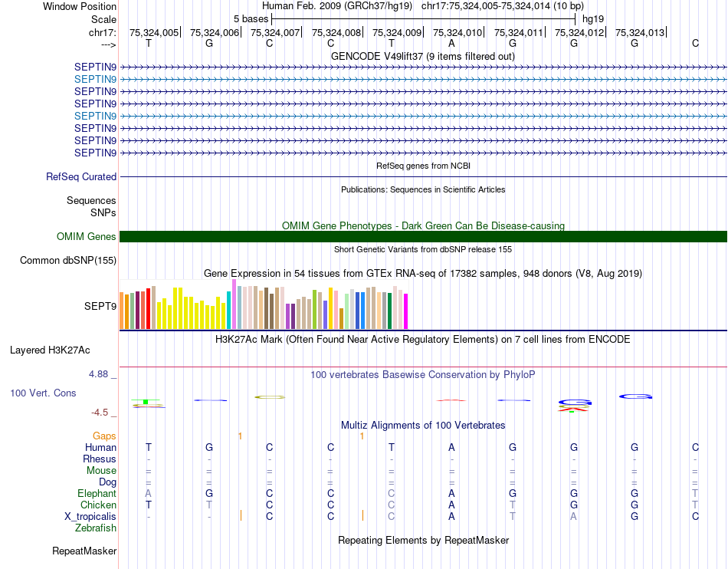Click the Sequences track label
Image resolution: width=728 pixels, height=569 pixels.
point(91,200)
